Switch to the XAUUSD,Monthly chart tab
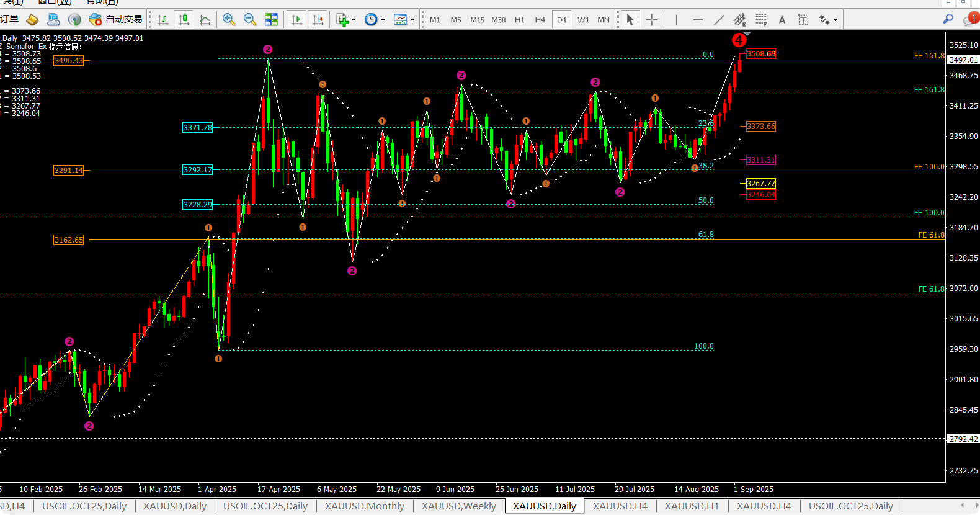Screen dimensions: 980x515 365,506
